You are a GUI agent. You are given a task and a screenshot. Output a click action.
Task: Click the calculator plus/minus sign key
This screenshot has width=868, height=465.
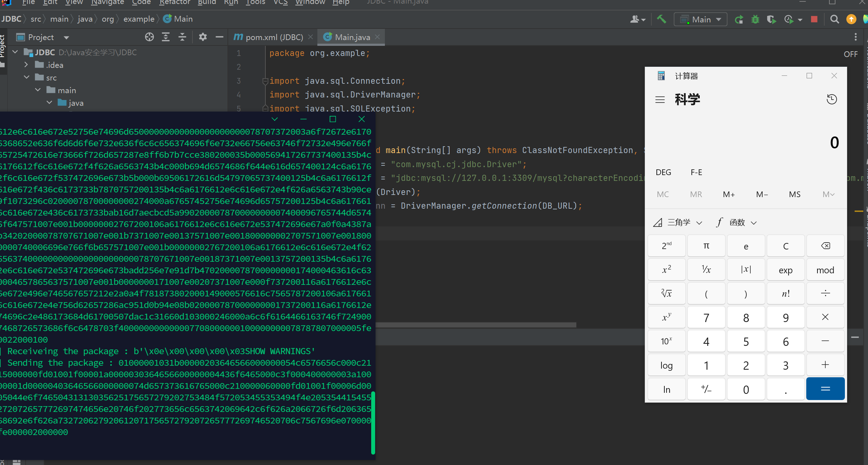706,389
